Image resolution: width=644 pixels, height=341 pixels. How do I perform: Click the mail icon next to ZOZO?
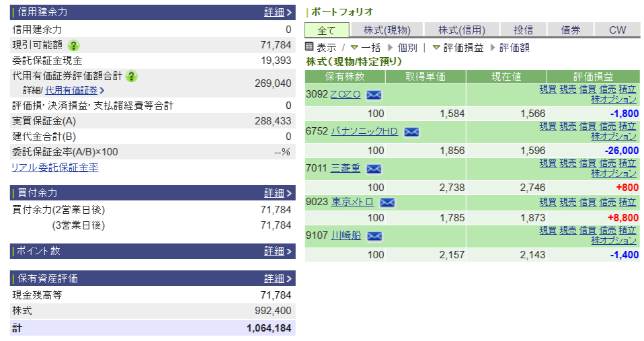374,95
